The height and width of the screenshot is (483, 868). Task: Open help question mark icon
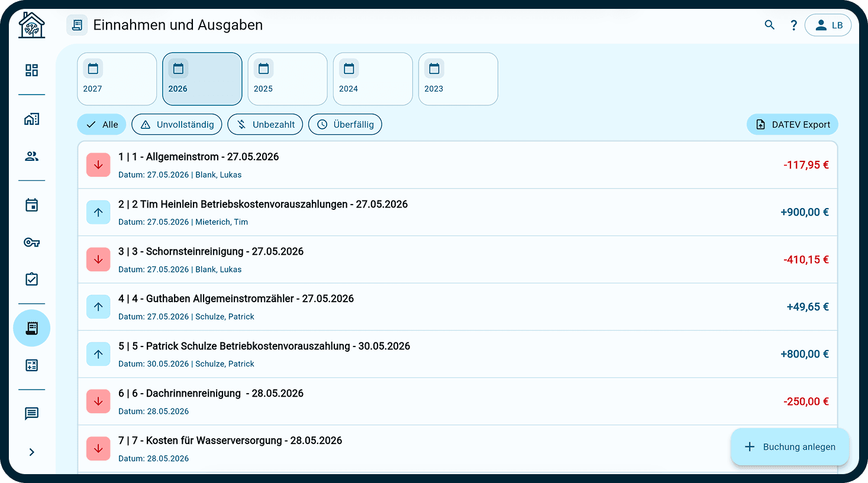pyautogui.click(x=793, y=25)
